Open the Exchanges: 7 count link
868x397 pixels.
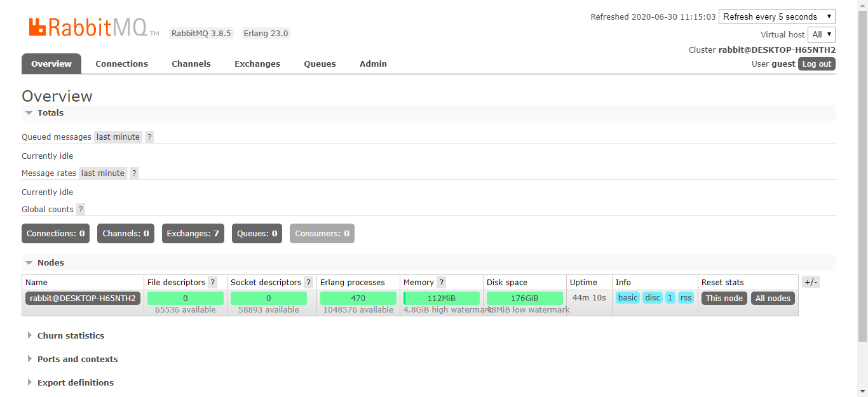coord(193,233)
